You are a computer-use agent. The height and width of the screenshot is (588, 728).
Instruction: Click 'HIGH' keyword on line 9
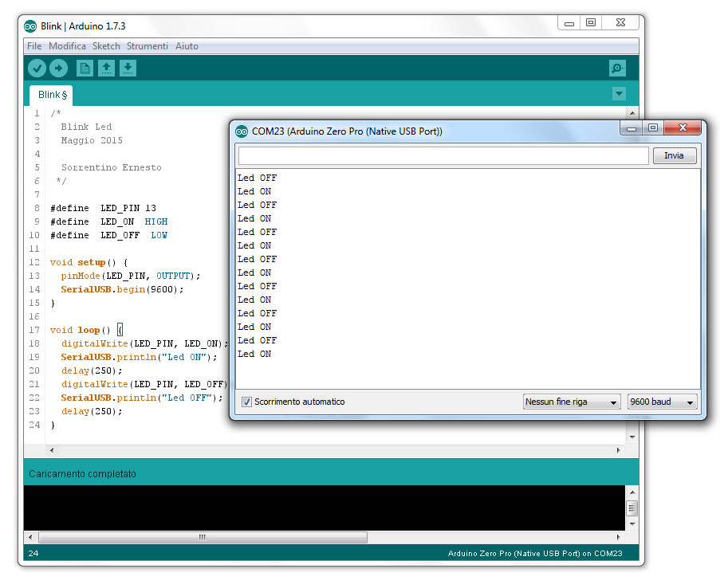click(156, 221)
